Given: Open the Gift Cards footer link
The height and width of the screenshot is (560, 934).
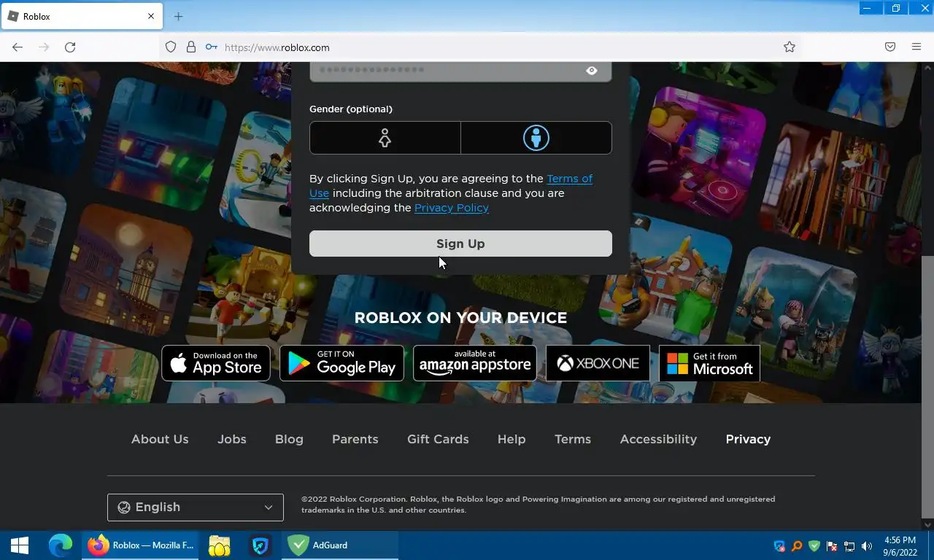Looking at the screenshot, I should pyautogui.click(x=438, y=439).
